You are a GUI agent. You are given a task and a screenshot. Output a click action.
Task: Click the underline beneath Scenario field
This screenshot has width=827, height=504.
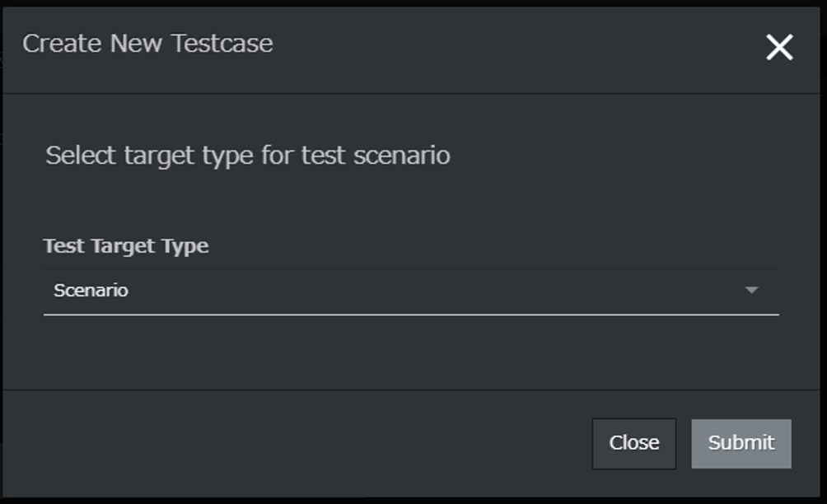[x=410, y=314]
